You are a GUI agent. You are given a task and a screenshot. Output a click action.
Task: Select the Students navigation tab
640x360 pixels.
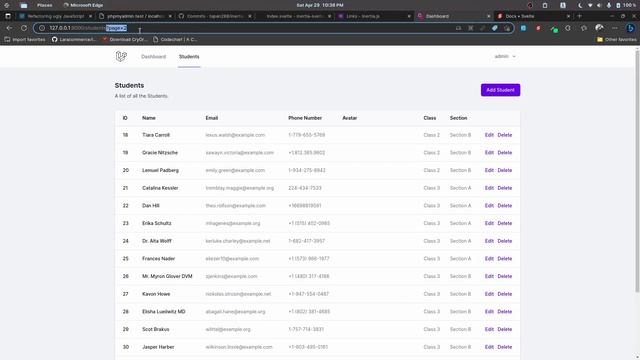[189, 57]
